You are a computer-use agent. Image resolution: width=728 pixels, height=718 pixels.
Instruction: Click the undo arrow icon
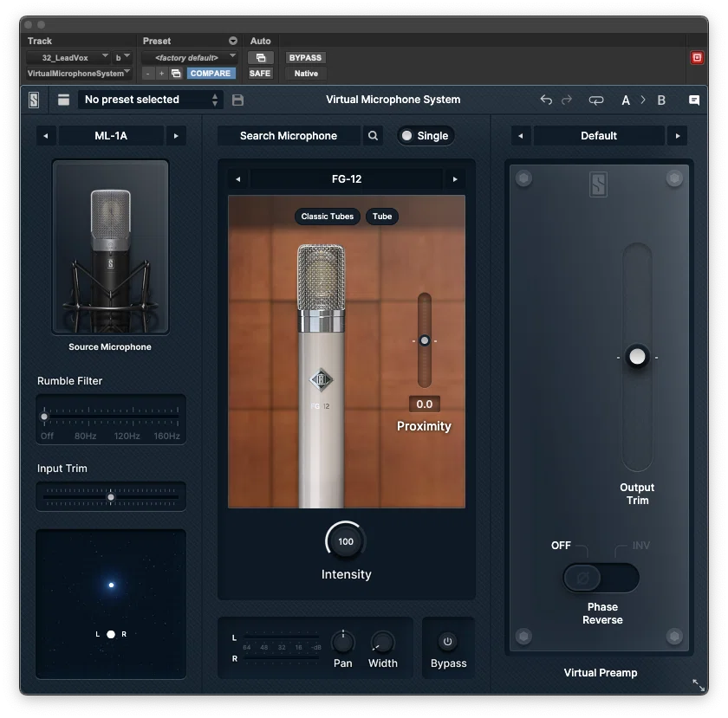[546, 100]
